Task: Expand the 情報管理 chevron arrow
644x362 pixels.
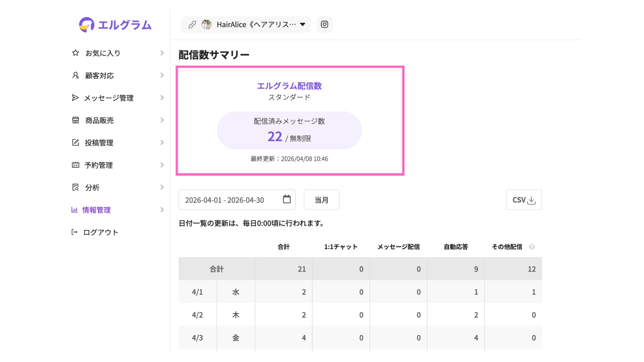Action: pyautogui.click(x=162, y=210)
